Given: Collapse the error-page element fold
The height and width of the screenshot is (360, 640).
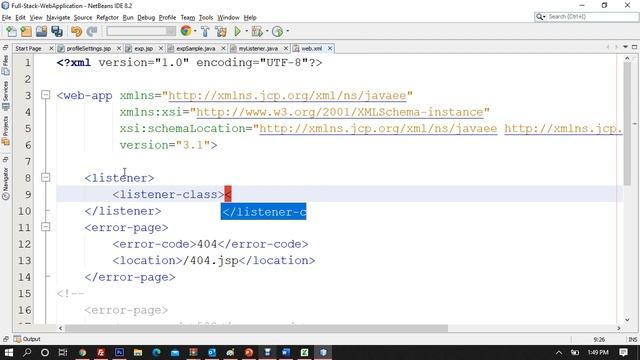Looking at the screenshot, I should point(46,227).
